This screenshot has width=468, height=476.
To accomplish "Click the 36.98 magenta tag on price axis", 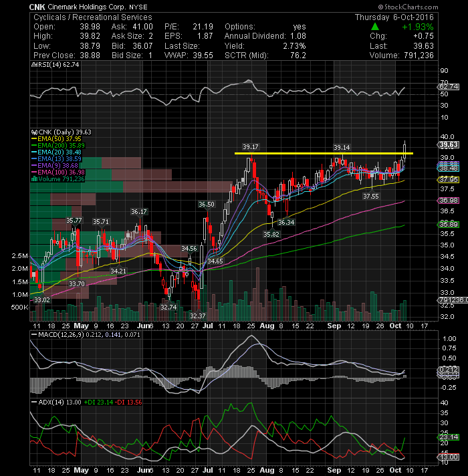I will click(449, 201).
